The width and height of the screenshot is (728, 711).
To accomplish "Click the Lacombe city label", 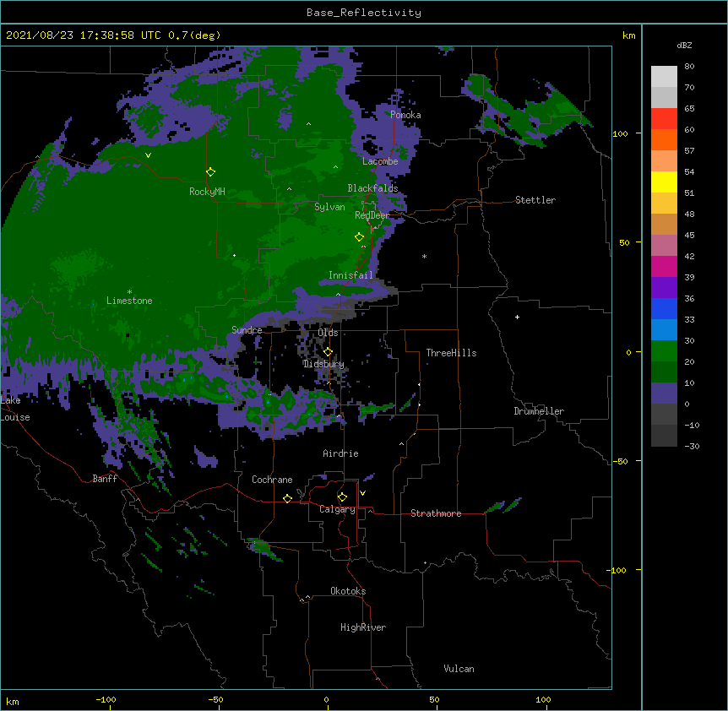I will 380,161.
